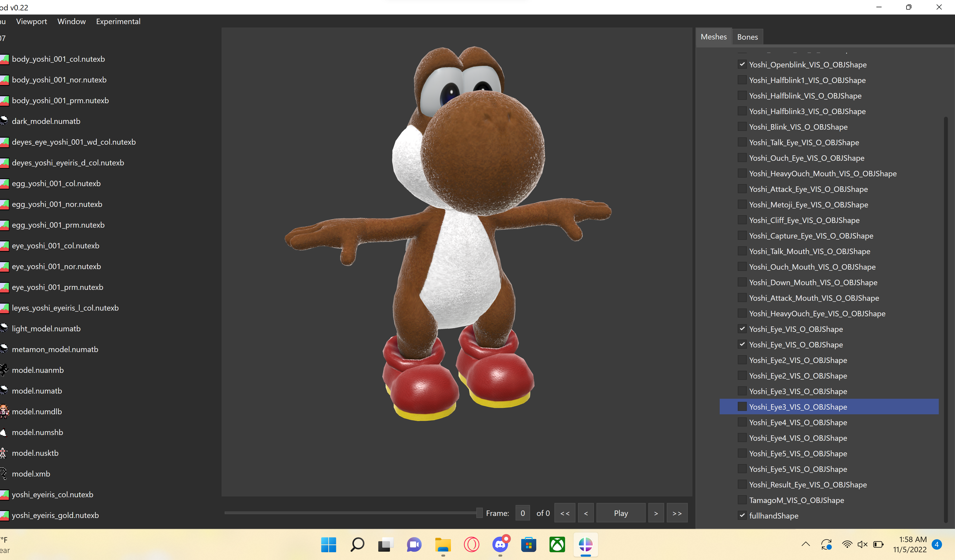The height and width of the screenshot is (560, 955).
Task: Open Task View from taskbar
Action: click(386, 545)
